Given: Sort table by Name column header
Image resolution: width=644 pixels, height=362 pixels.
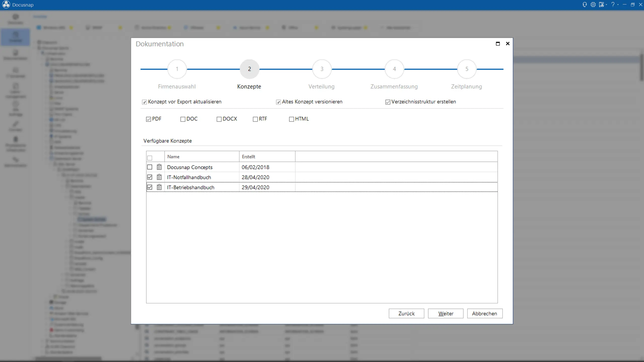Looking at the screenshot, I should click(202, 157).
